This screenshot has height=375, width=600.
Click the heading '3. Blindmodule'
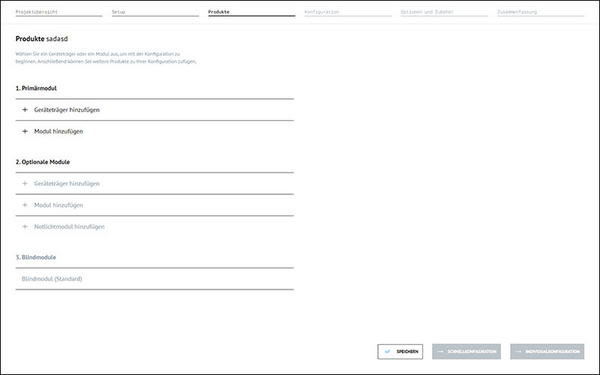[36, 258]
